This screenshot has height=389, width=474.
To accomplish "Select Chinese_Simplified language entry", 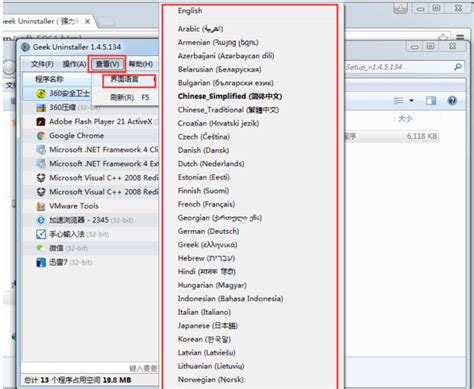I will [230, 96].
